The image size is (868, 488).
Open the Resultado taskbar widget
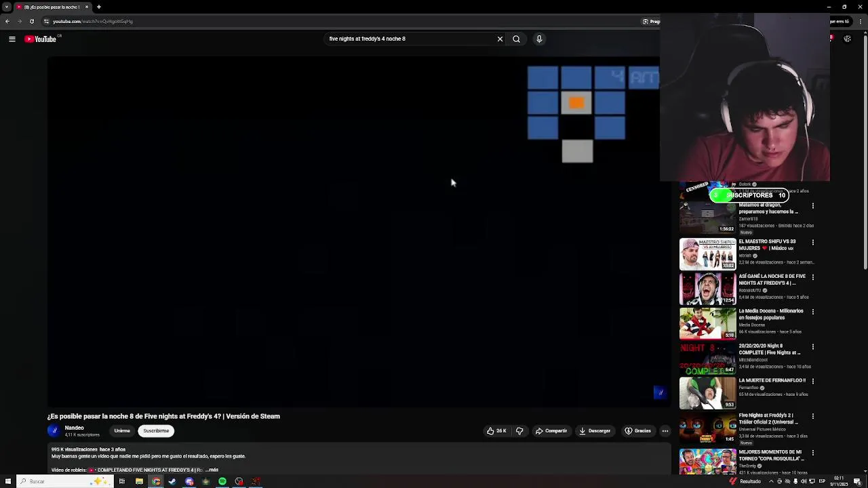[745, 482]
